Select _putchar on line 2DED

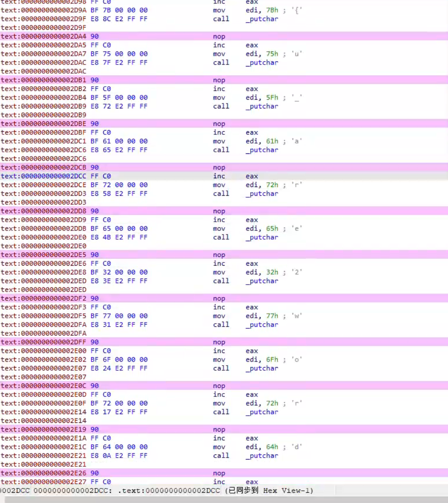click(x=262, y=281)
